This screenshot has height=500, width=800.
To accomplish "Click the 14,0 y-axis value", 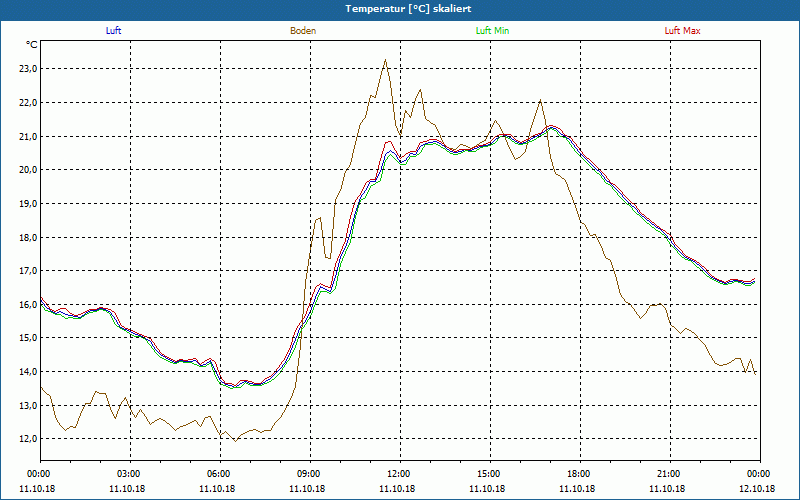I will click(27, 371).
